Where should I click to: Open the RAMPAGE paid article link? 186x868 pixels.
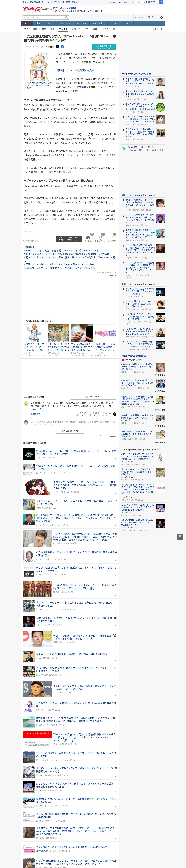pyautogui.click(x=137, y=367)
